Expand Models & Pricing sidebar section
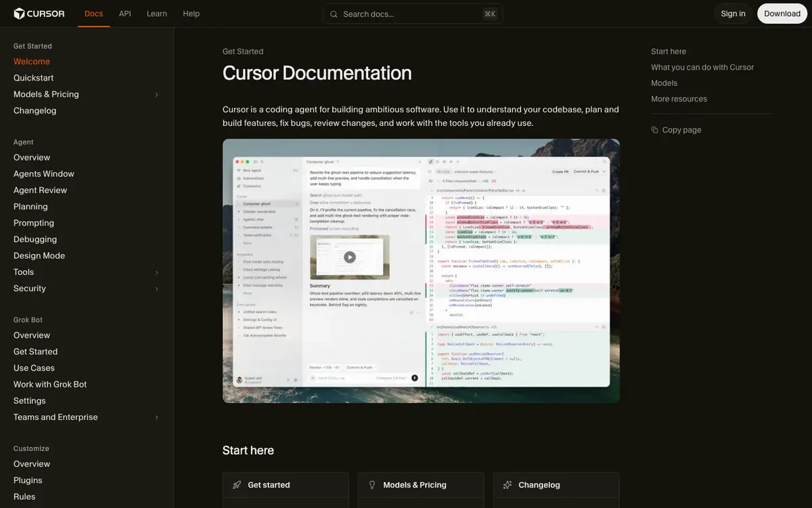Viewport: 812px width, 508px height. pos(156,95)
